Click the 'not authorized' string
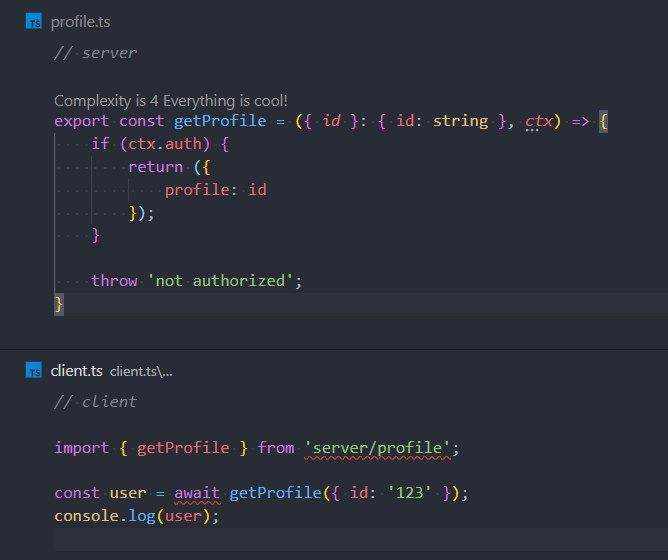 220,281
